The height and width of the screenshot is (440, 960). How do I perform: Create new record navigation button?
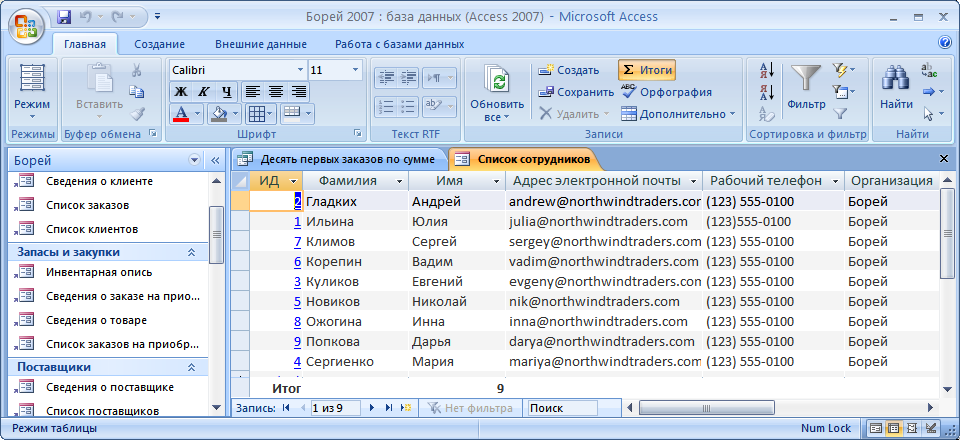(405, 408)
